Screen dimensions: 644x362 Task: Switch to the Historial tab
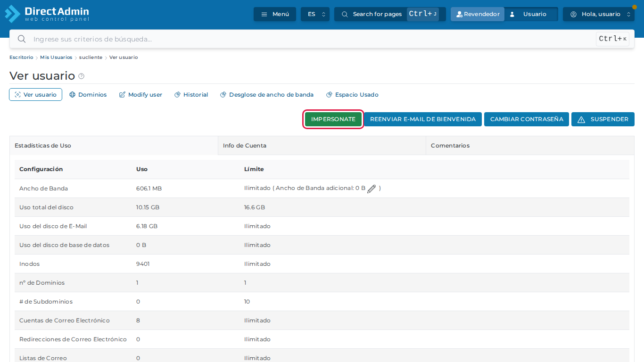click(x=191, y=95)
